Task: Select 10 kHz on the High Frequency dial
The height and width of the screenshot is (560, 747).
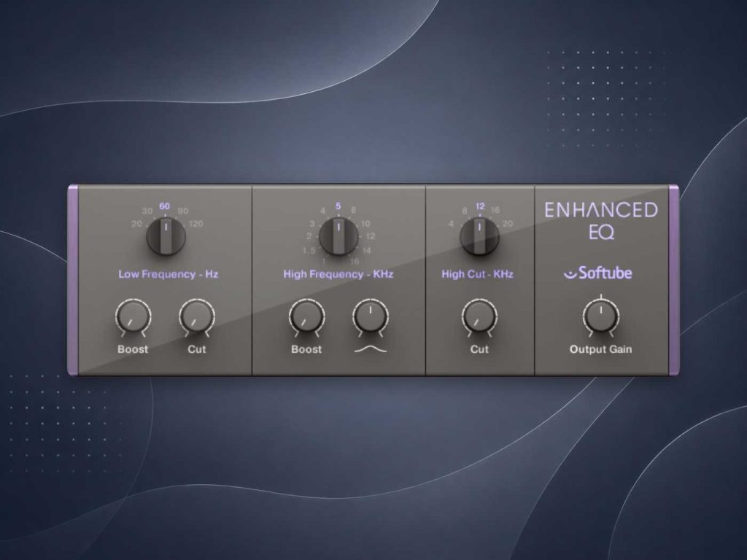Action: 365,224
